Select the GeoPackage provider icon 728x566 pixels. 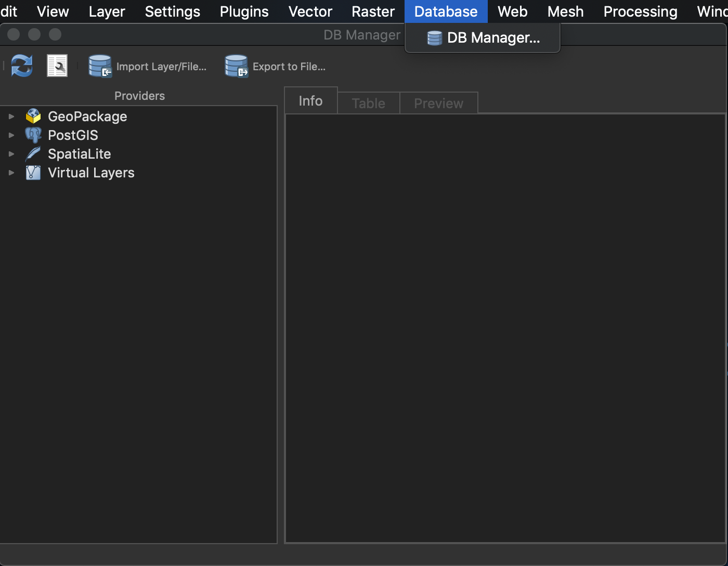(x=33, y=117)
